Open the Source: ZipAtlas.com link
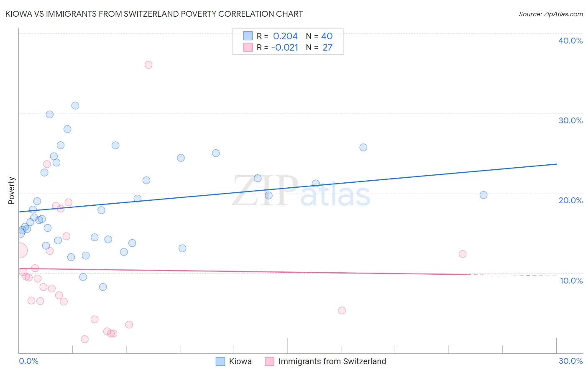Screen dimensions: 588x373 click(551, 14)
